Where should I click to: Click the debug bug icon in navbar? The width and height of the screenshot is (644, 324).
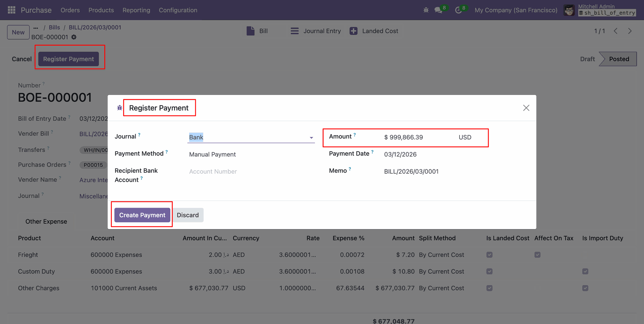(x=426, y=10)
